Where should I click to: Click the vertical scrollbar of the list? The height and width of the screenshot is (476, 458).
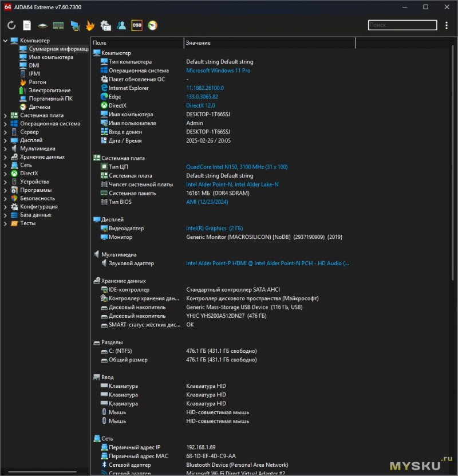pyautogui.click(x=452, y=164)
